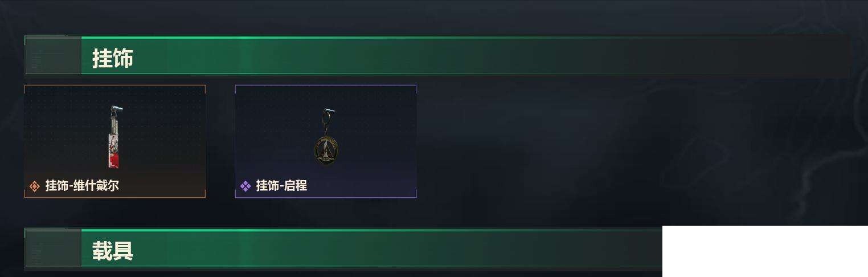Screen dimensions: 868x277
Task: Click the orange rarity icon beside 挂饰-维什戴尔
Action: click(35, 186)
